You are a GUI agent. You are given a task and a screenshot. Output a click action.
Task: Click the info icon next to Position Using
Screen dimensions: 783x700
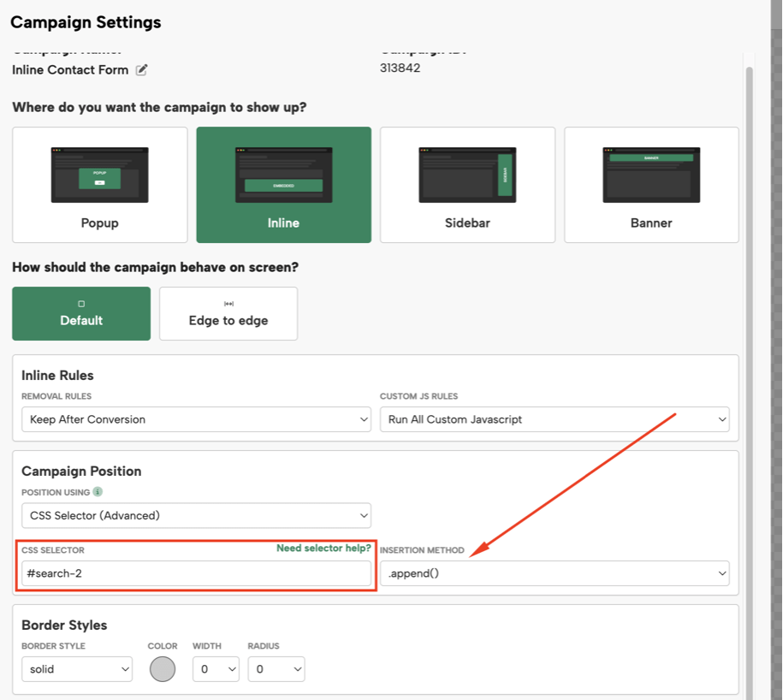98,492
